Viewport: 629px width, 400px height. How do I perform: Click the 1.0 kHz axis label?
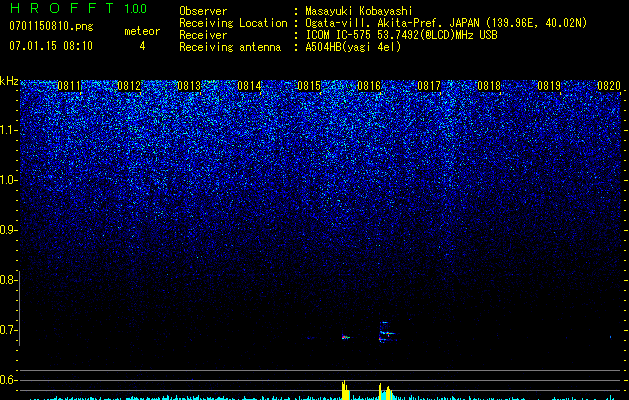click(x=8, y=180)
